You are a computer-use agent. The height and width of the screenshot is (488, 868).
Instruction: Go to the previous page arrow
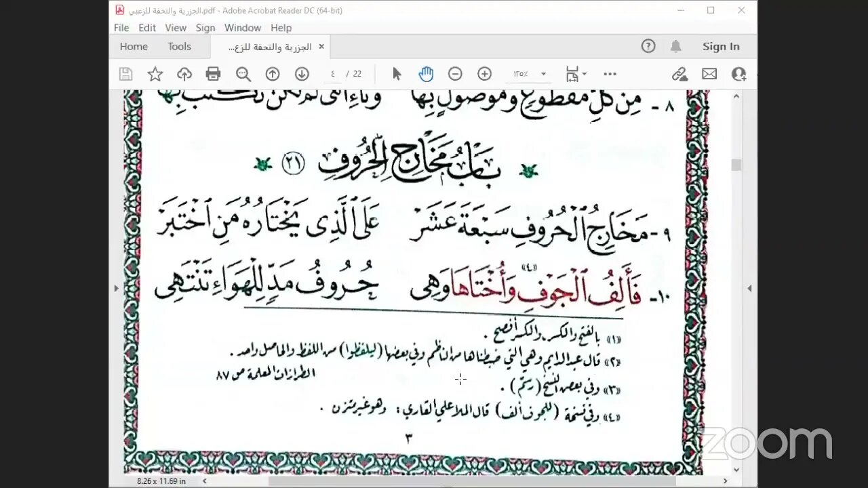(x=273, y=75)
